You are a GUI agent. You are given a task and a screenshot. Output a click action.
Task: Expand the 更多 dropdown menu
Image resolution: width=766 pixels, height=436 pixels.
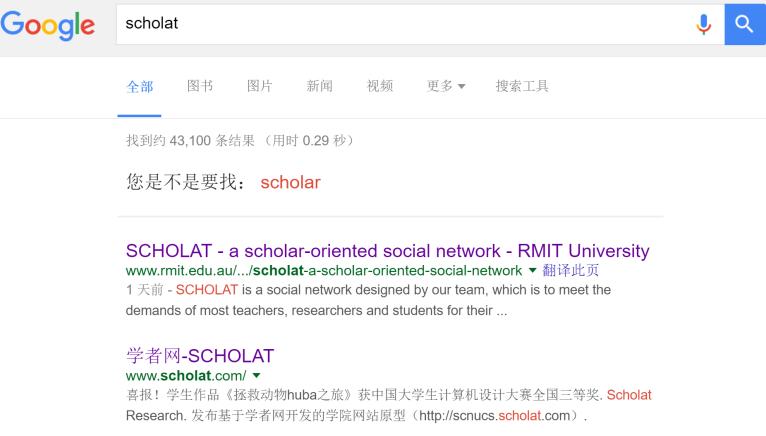446,86
